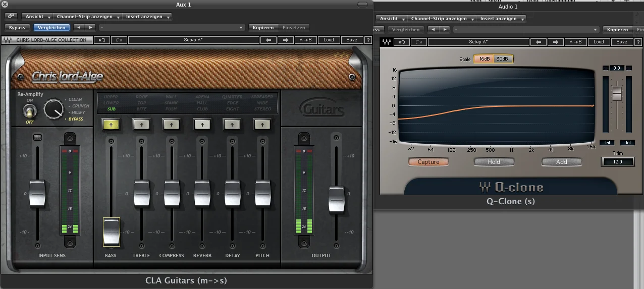The height and width of the screenshot is (289, 644).
Task: Cycle the Pitch mode arrow button
Action: (x=262, y=124)
